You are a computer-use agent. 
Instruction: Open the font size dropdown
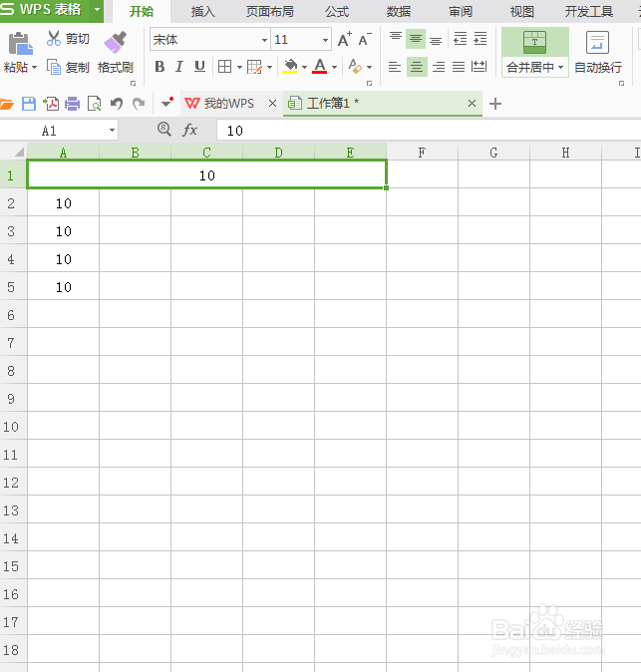click(325, 40)
